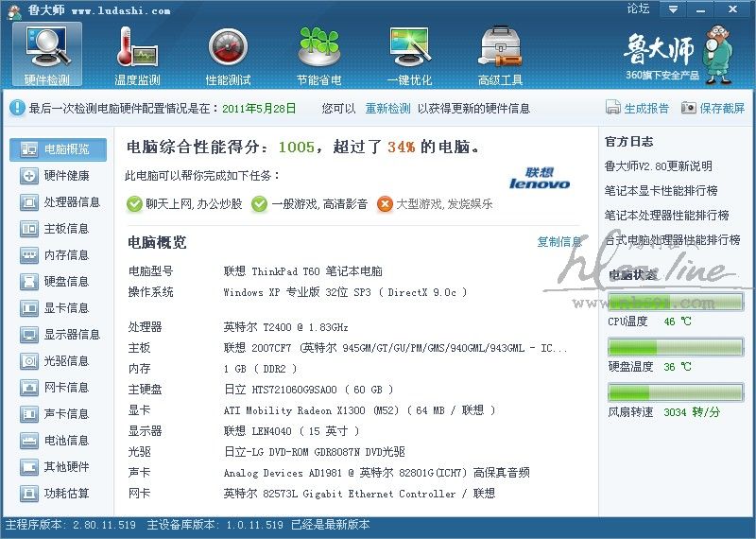The image size is (756, 539).
Task: Click the detection date 2011年5月28日
Action: pos(259,109)
